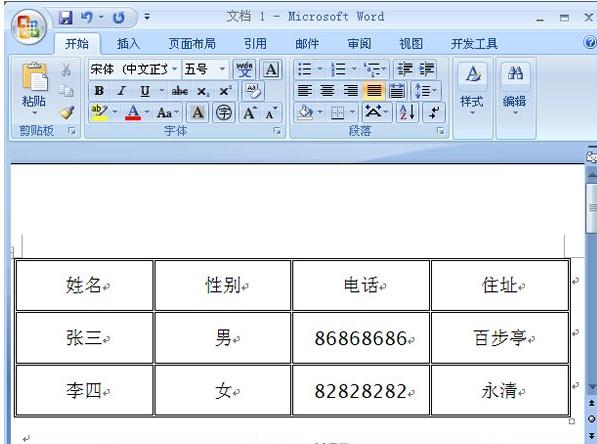Cut selection with scissors icon
597x444 pixels.
[66, 70]
